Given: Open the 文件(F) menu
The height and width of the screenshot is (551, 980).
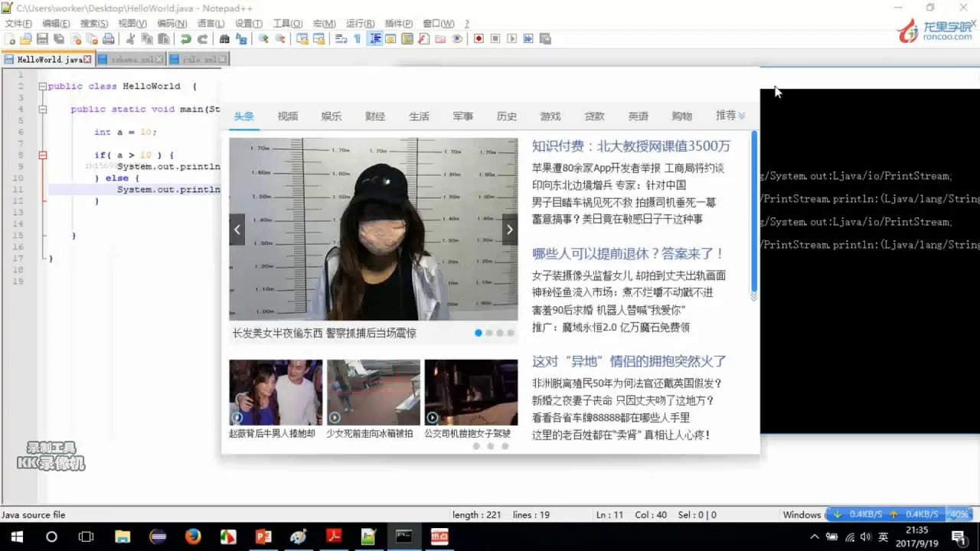Looking at the screenshot, I should [18, 24].
